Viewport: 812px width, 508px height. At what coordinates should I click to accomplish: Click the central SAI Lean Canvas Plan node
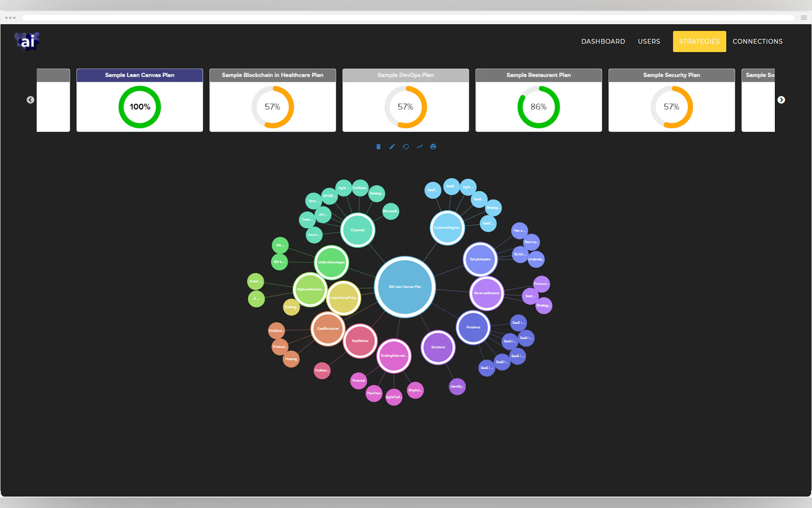[405, 287]
